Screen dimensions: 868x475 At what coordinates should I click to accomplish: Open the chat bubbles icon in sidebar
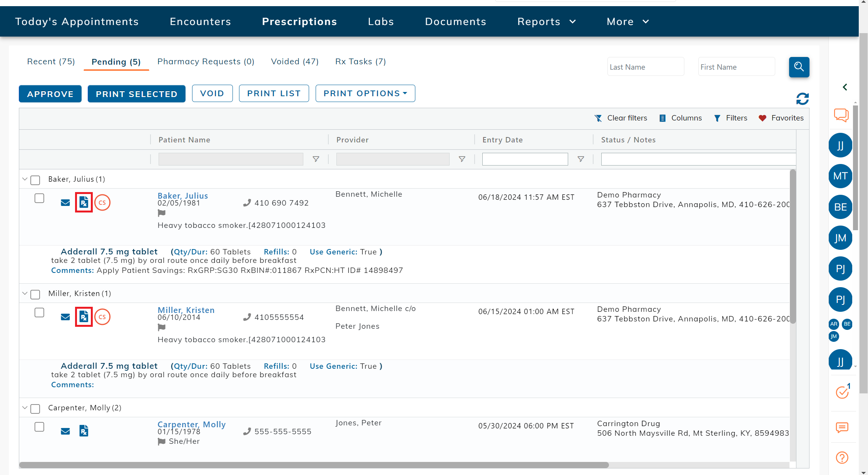coord(841,115)
